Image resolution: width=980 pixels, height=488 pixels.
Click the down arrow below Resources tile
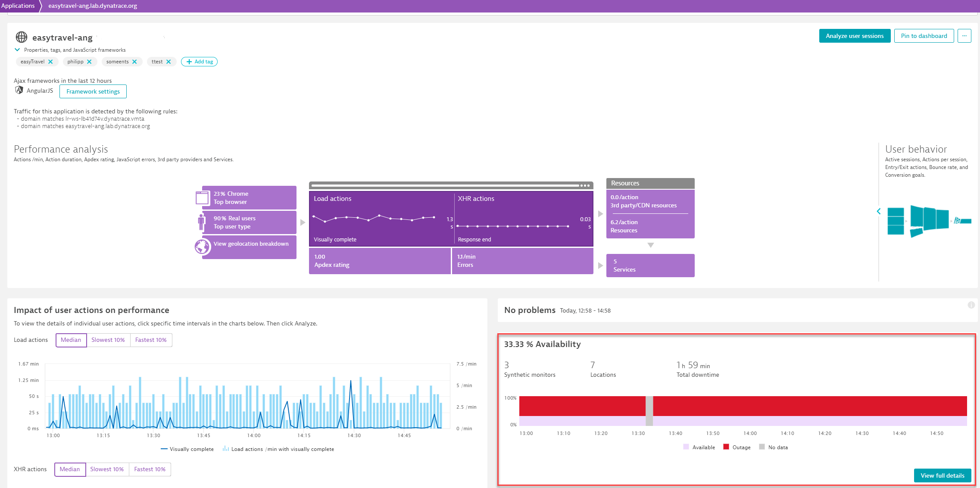(651, 245)
